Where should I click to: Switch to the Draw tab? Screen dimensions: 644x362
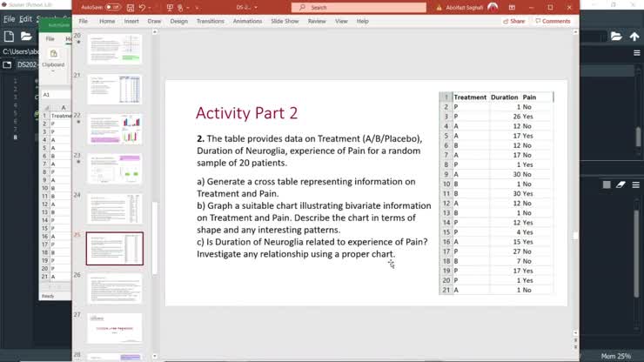[154, 21]
